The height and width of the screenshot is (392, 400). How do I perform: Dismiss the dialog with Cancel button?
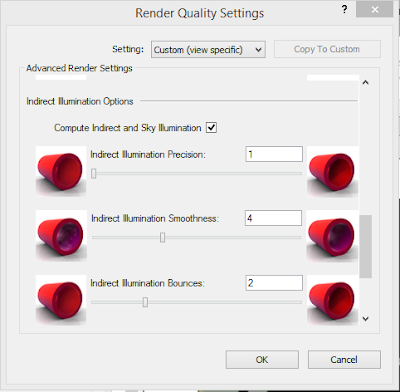coord(344,359)
